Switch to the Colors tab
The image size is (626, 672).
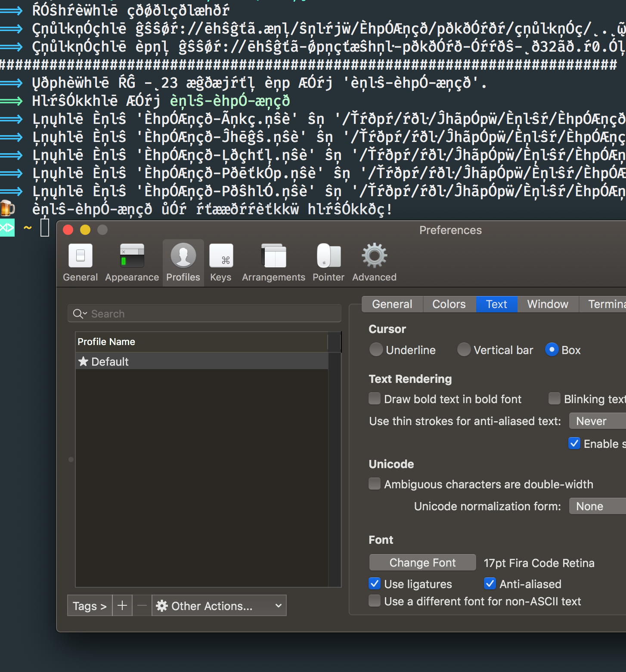click(448, 304)
